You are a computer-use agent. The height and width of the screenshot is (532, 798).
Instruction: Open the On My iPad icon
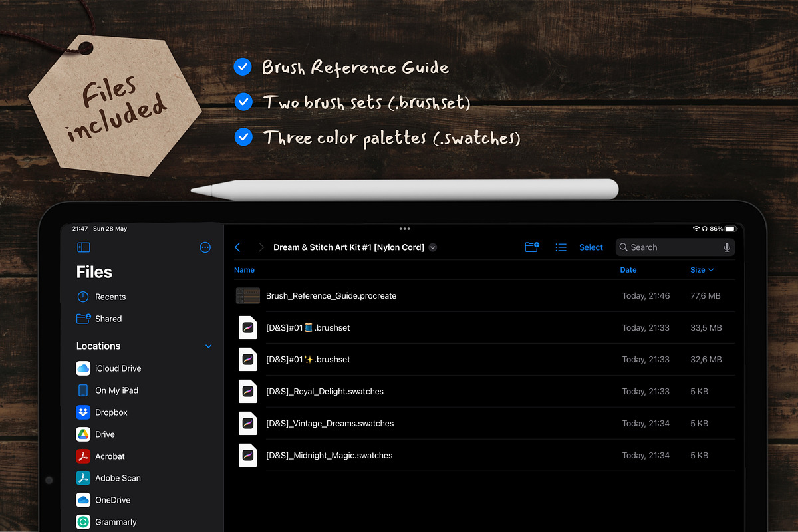click(x=83, y=390)
